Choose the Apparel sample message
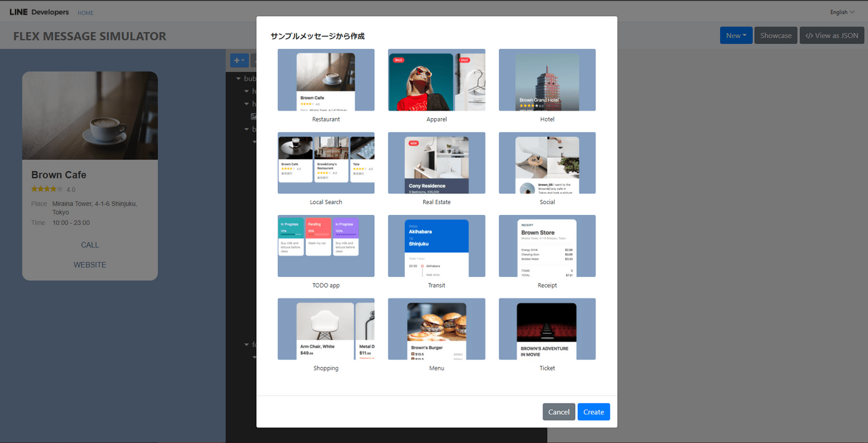Screen dimensions: 868x443 [437, 80]
